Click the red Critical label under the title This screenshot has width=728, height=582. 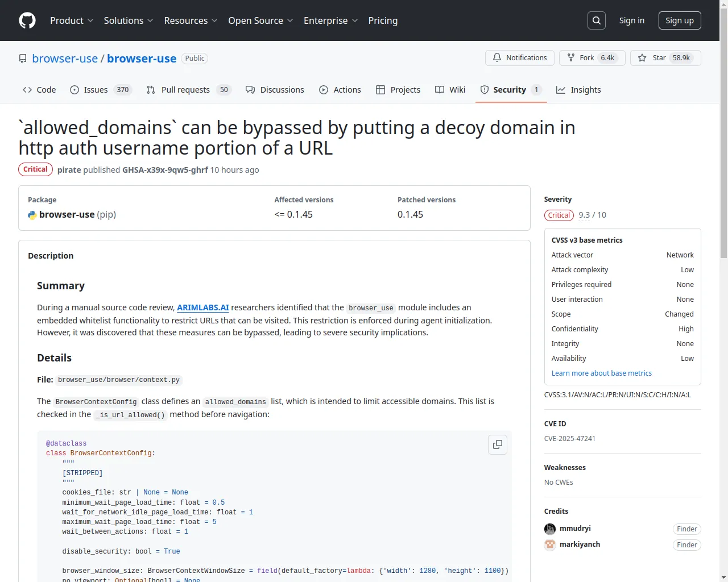35,169
